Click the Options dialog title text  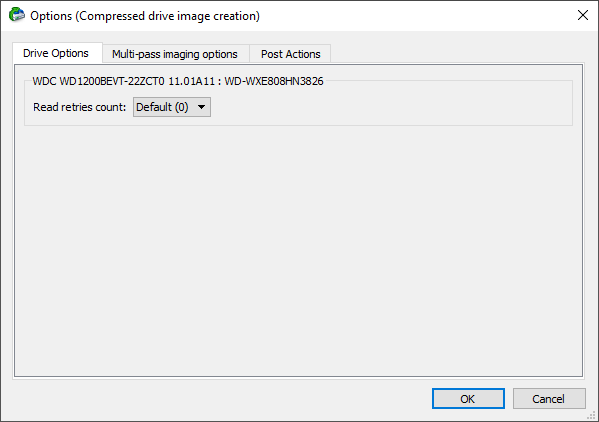coord(145,16)
